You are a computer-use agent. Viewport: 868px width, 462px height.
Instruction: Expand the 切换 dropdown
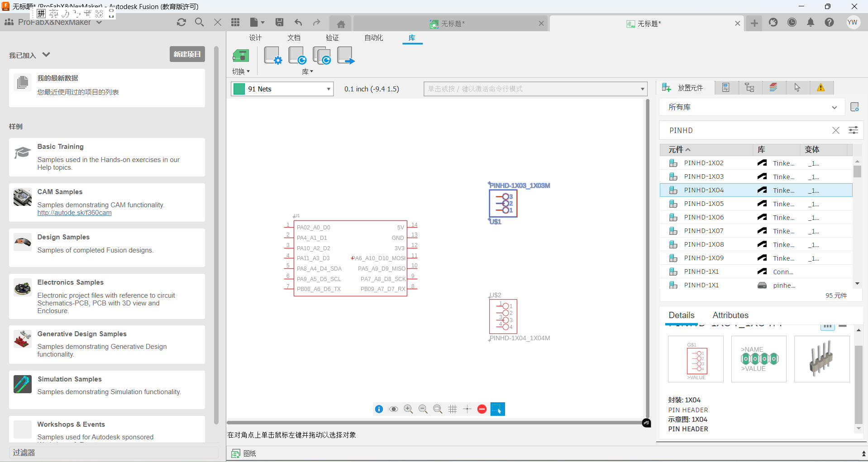point(241,71)
